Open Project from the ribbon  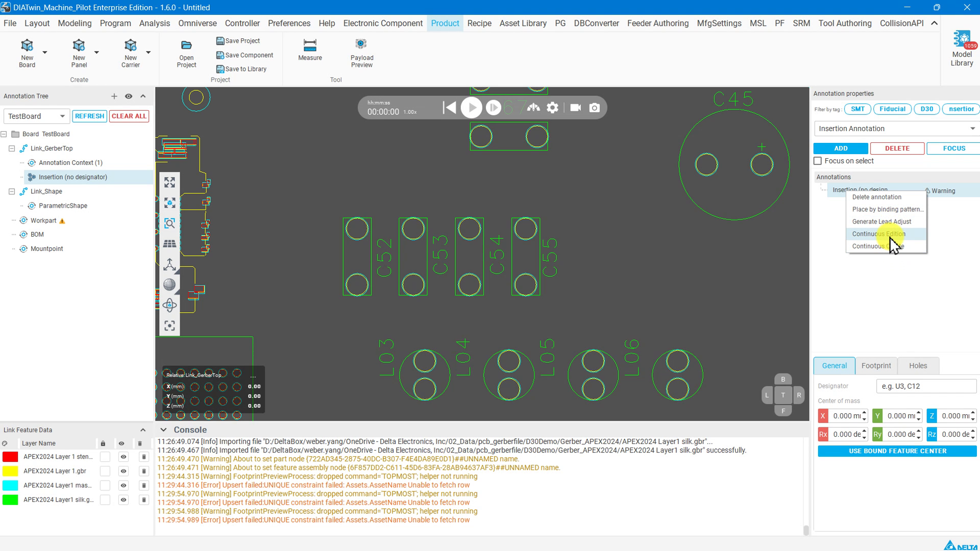(x=186, y=53)
